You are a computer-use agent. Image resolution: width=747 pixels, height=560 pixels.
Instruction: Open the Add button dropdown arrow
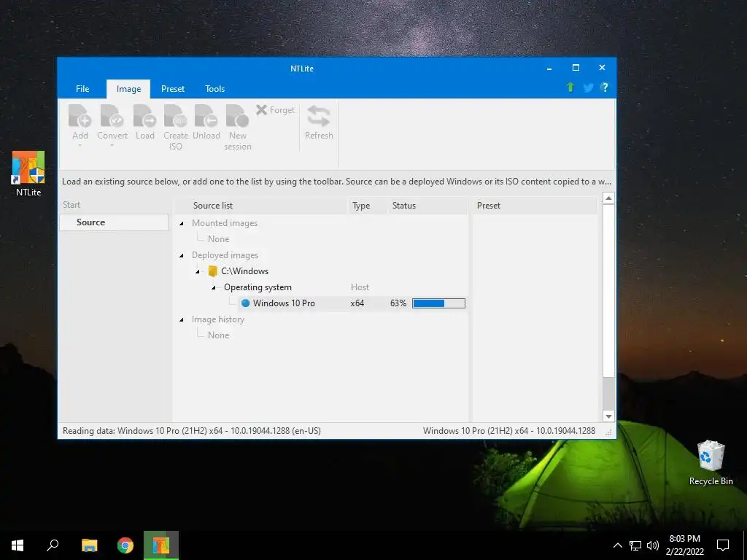click(80, 146)
